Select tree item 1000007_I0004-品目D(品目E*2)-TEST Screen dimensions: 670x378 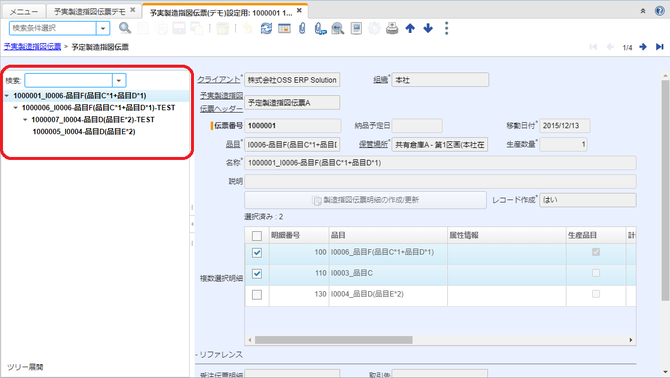point(93,120)
